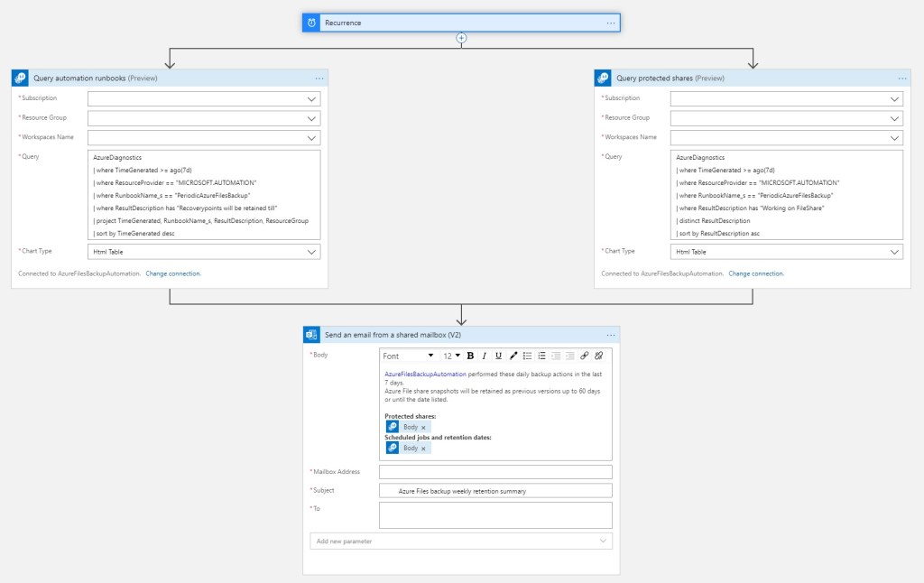
Task: Open Recurrence step ellipsis menu
Action: pos(611,23)
